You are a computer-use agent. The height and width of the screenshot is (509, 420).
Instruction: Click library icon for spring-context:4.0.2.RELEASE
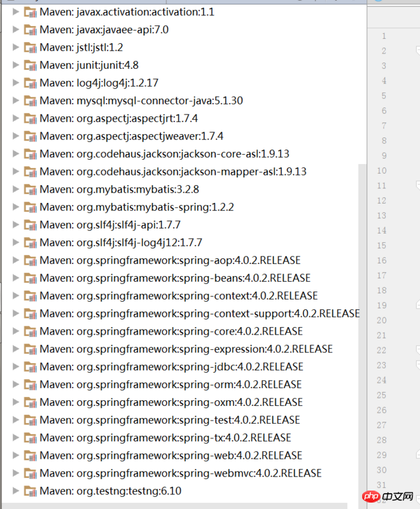(x=30, y=296)
